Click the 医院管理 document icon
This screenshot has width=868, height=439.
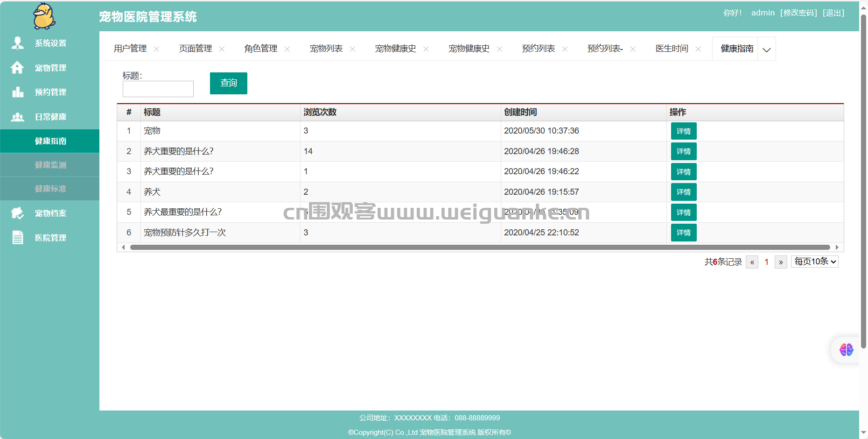(18, 238)
